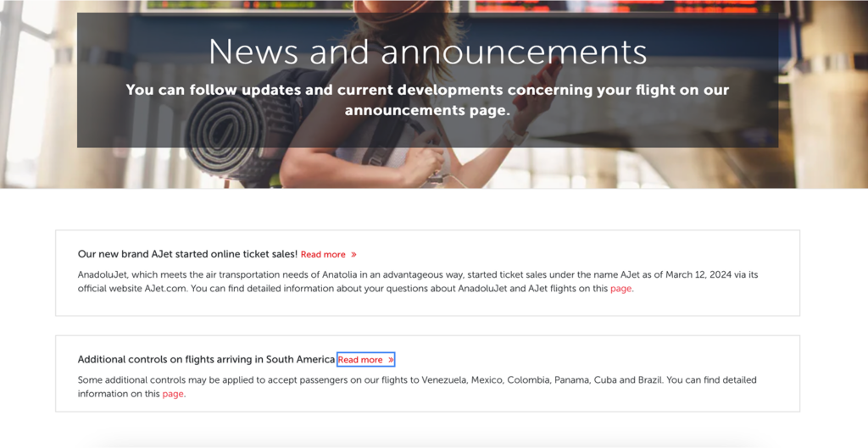This screenshot has width=868, height=448.
Task: Follow the 'page' link in AJet announcement
Action: 620,288
